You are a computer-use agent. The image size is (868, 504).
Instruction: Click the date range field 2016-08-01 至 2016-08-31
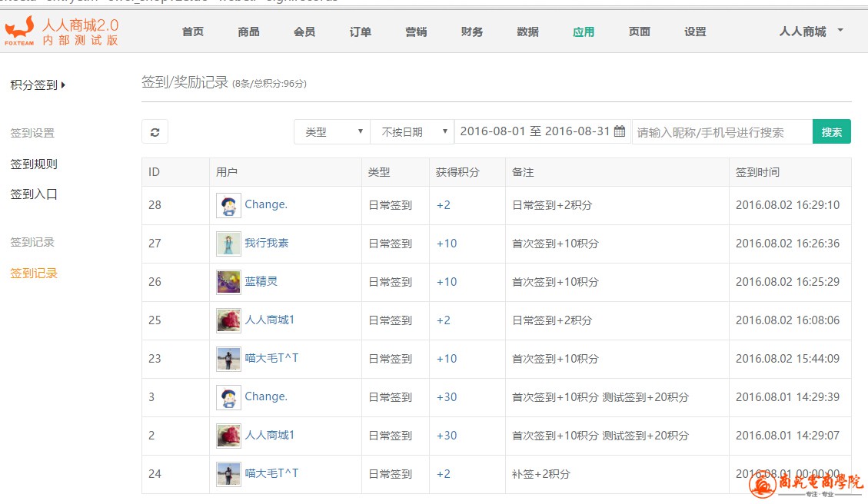pos(534,131)
